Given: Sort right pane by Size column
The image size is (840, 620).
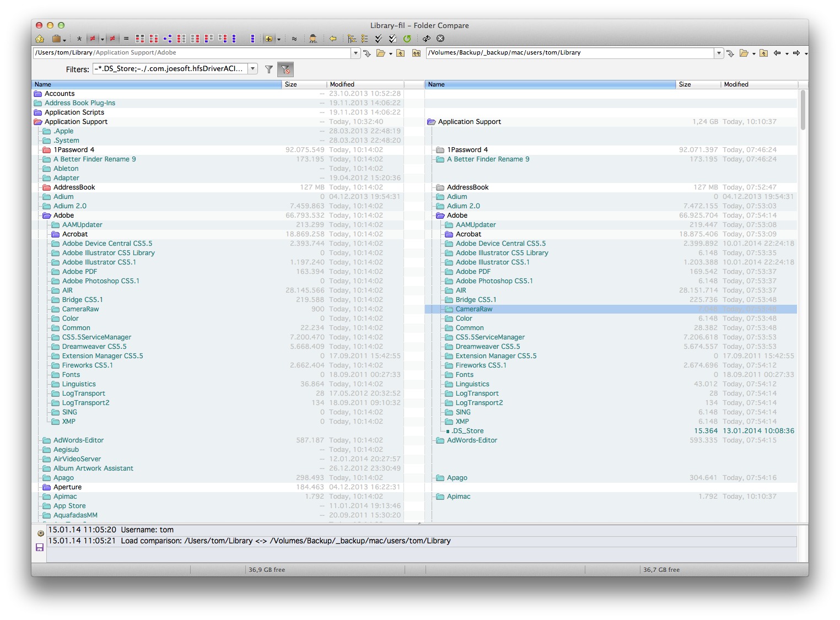Looking at the screenshot, I should pos(699,84).
